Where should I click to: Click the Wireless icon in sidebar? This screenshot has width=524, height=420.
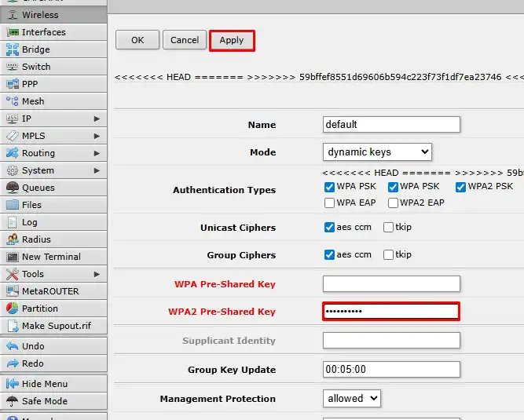pos(12,15)
